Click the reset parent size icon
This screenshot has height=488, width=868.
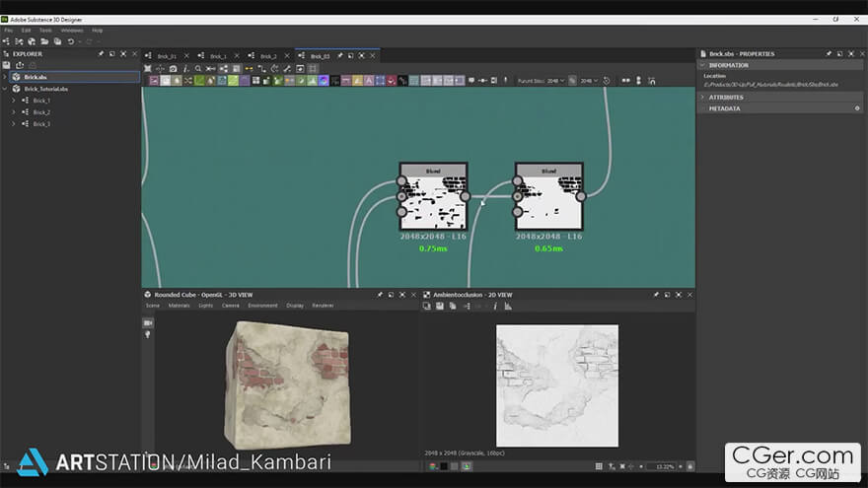[x=607, y=81]
